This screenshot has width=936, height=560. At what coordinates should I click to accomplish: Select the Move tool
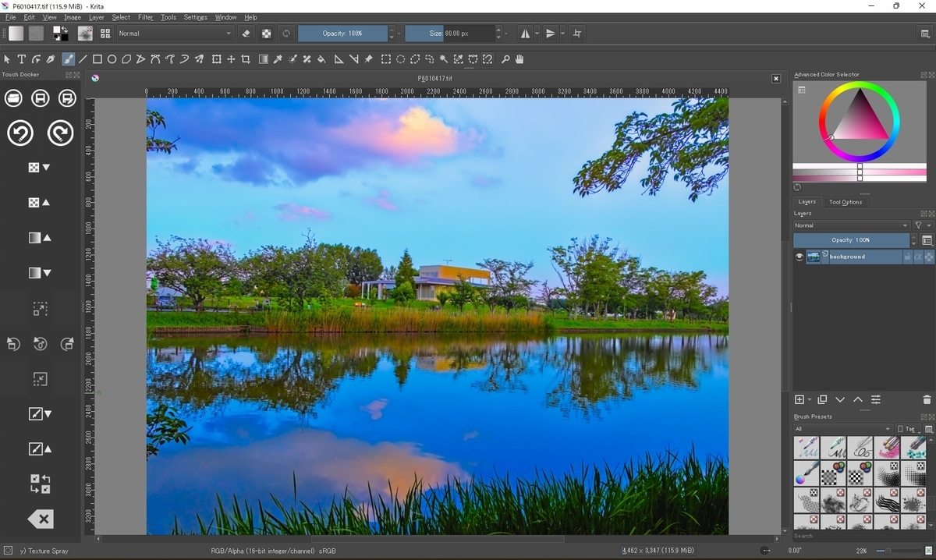click(231, 59)
